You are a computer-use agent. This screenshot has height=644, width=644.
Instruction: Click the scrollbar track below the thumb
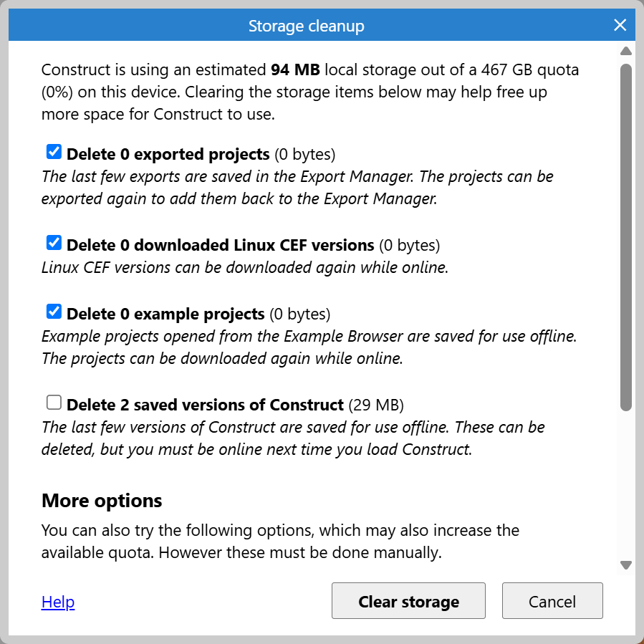point(625,487)
